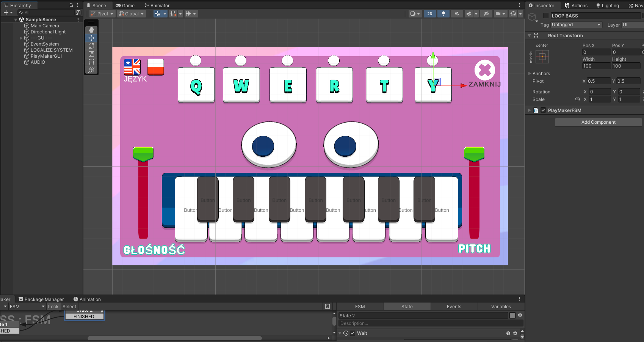The height and width of the screenshot is (342, 644).
Task: Open the Tag dropdown showing Untagged
Action: point(576,25)
